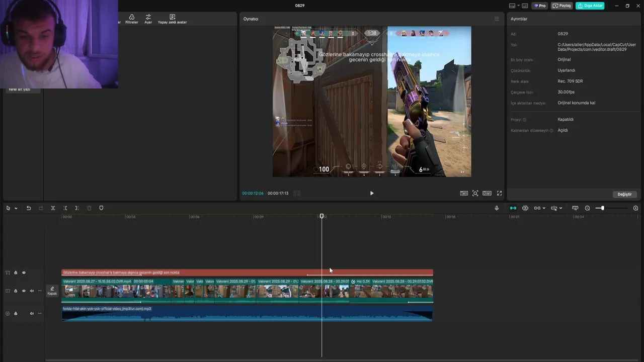Mute the main video track

tap(32, 291)
